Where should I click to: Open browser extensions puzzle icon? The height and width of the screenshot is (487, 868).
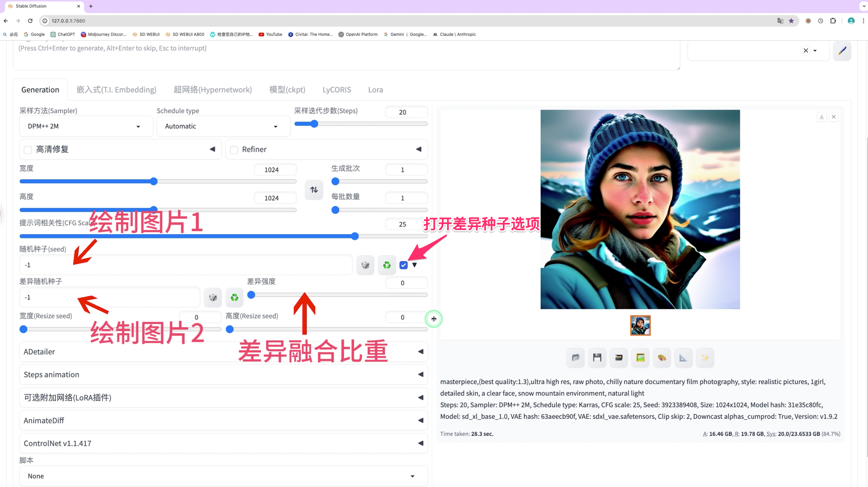pyautogui.click(x=833, y=21)
